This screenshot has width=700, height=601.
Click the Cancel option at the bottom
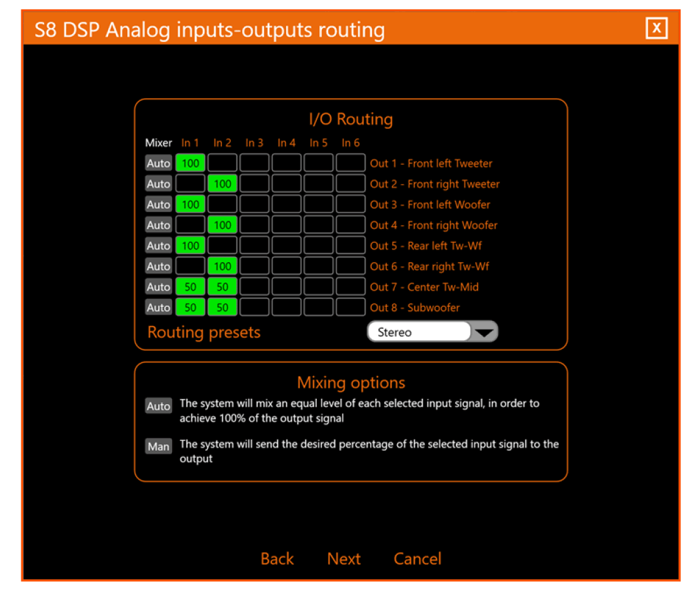(417, 559)
